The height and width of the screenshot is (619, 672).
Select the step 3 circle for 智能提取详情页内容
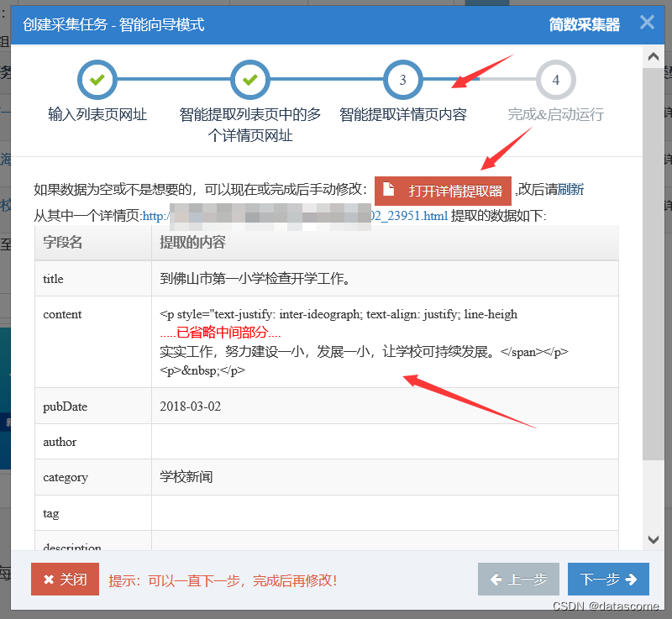[402, 80]
